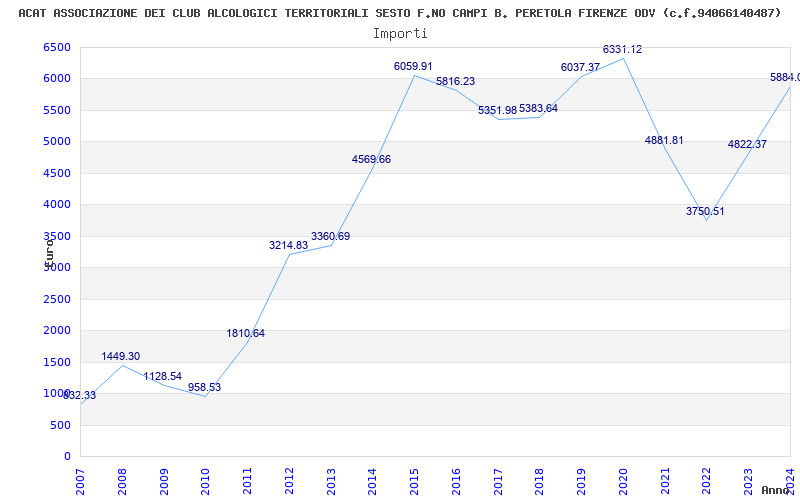Click the Euro axis label
The height and width of the screenshot is (500, 800).
(49, 252)
